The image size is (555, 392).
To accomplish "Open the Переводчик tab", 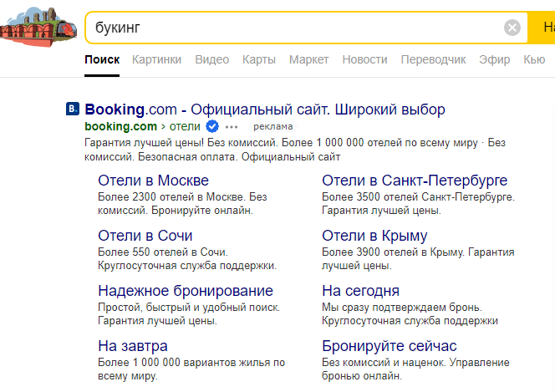I will pyautogui.click(x=433, y=59).
